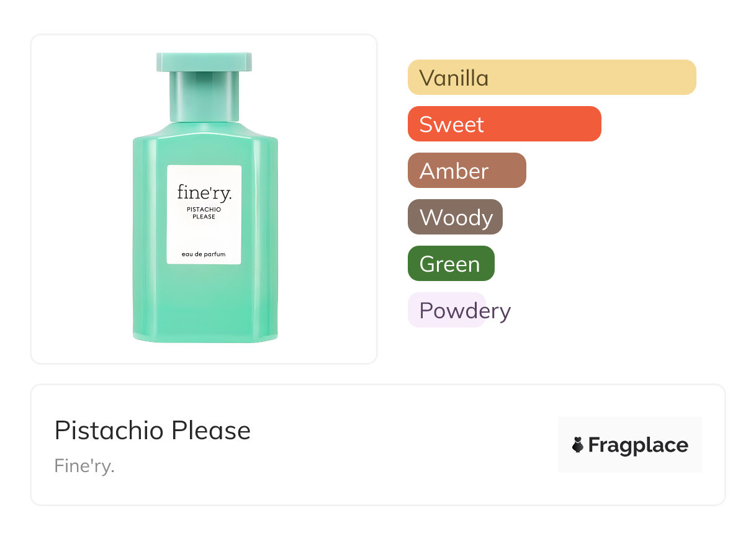The width and height of the screenshot is (756, 536).
Task: Click the Fragplace wordmark text
Action: coord(638,445)
